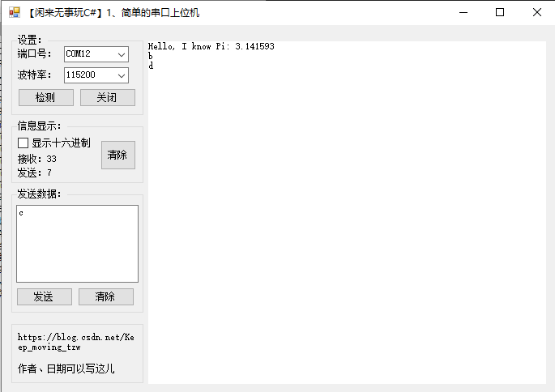Click the 关闭 button to close port

point(108,97)
